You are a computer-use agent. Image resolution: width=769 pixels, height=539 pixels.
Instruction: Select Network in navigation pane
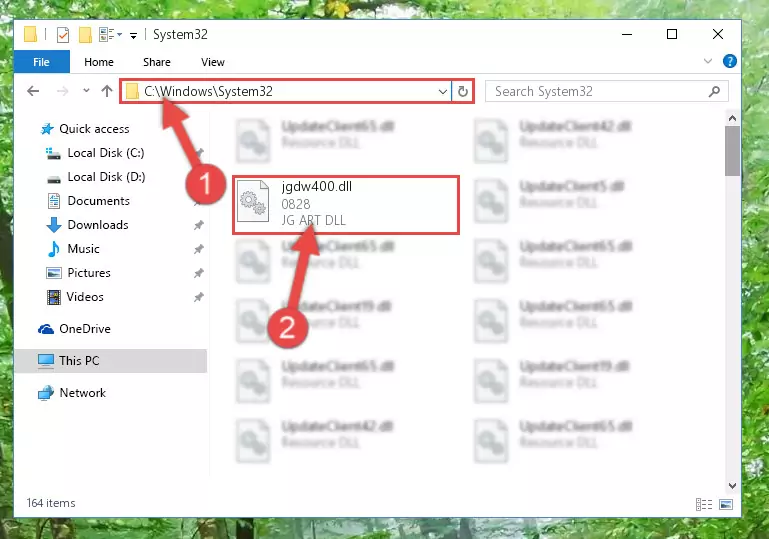[72, 393]
